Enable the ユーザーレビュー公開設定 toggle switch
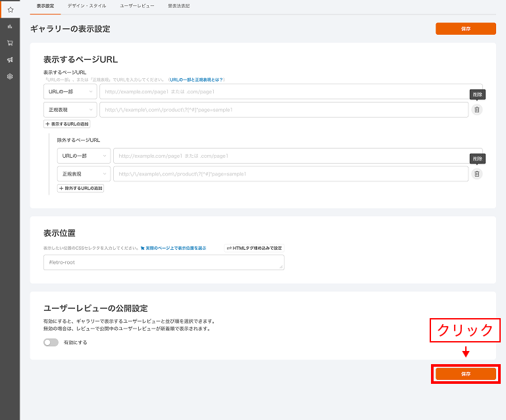506x420 pixels. pyautogui.click(x=51, y=342)
